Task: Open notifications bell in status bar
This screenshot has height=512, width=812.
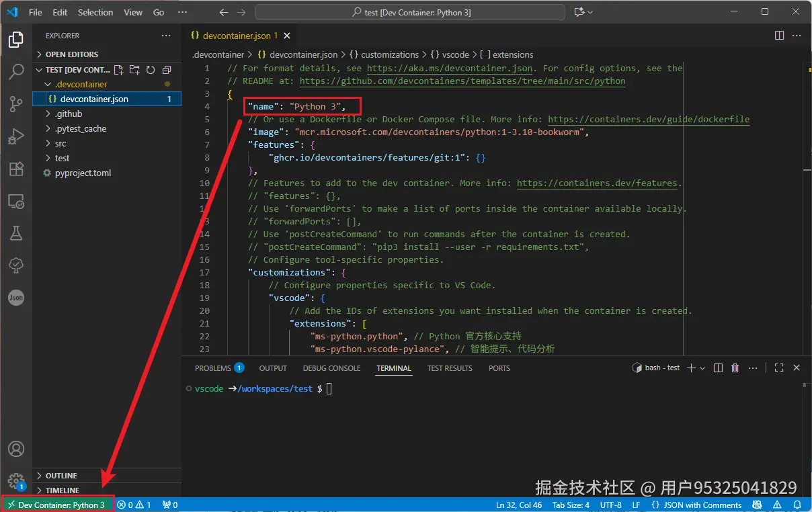Action: pos(797,505)
